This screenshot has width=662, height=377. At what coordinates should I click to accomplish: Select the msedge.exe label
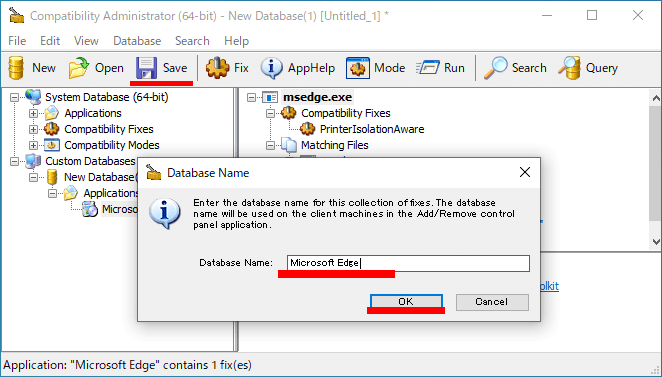[x=317, y=97]
